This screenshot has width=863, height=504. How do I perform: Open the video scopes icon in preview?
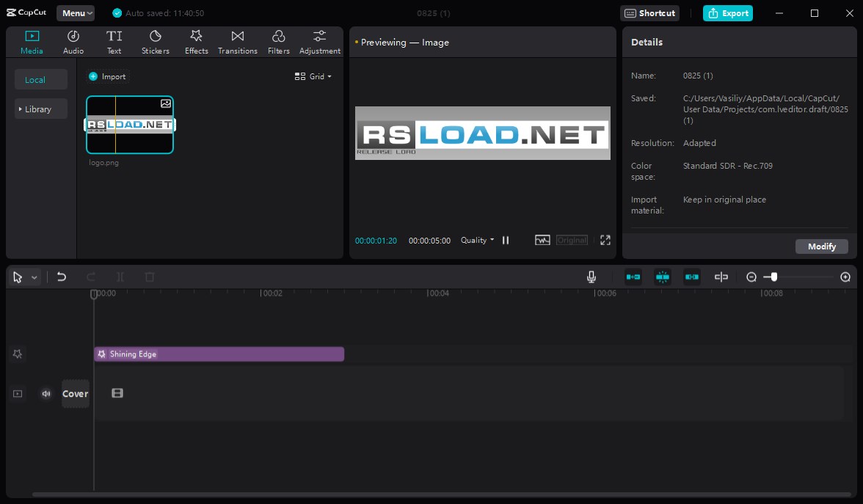click(542, 240)
